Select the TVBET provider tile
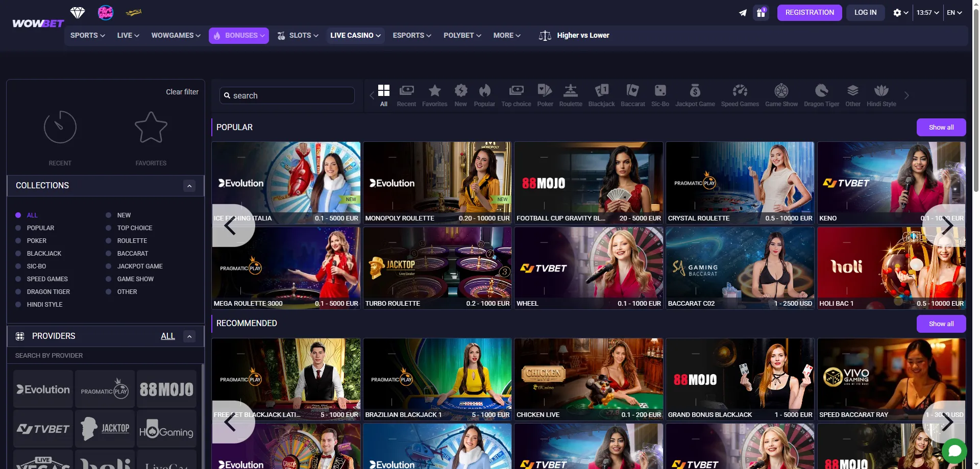The width and height of the screenshot is (980, 469). click(x=43, y=429)
